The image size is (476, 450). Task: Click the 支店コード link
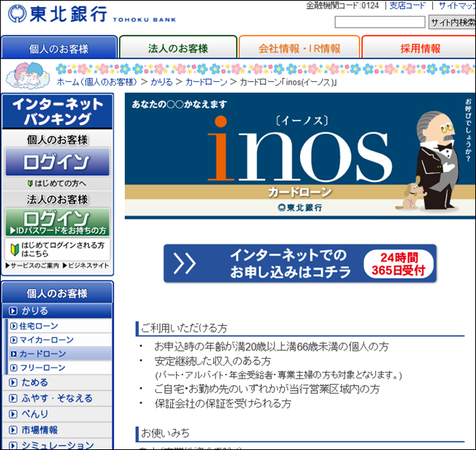tap(407, 5)
